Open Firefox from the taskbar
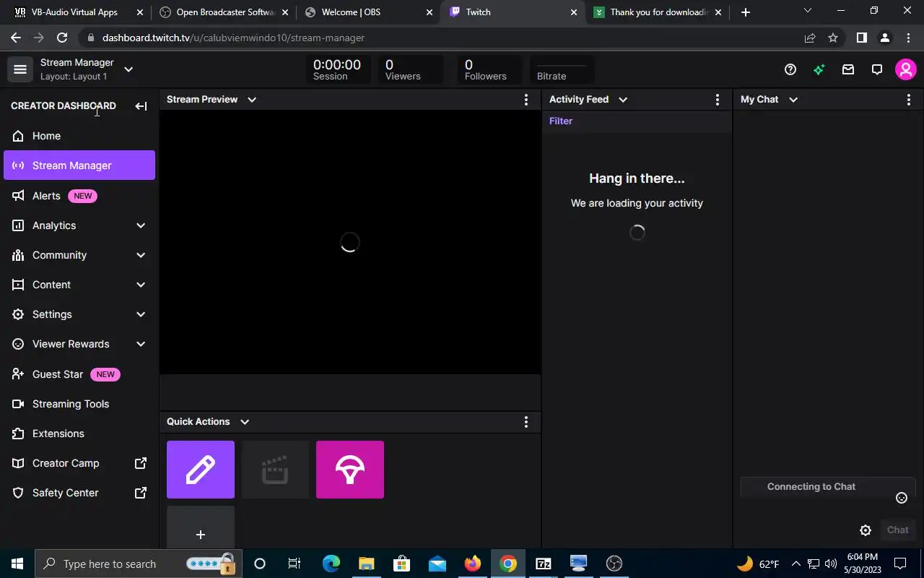The image size is (924, 578). (473, 564)
